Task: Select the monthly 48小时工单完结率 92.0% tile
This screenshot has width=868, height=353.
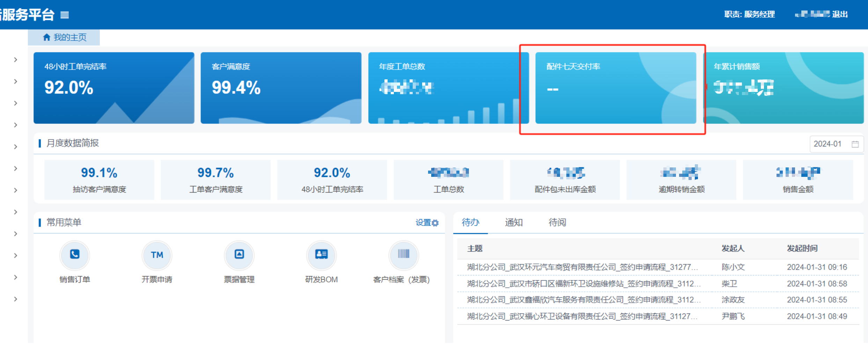Action: (332, 180)
